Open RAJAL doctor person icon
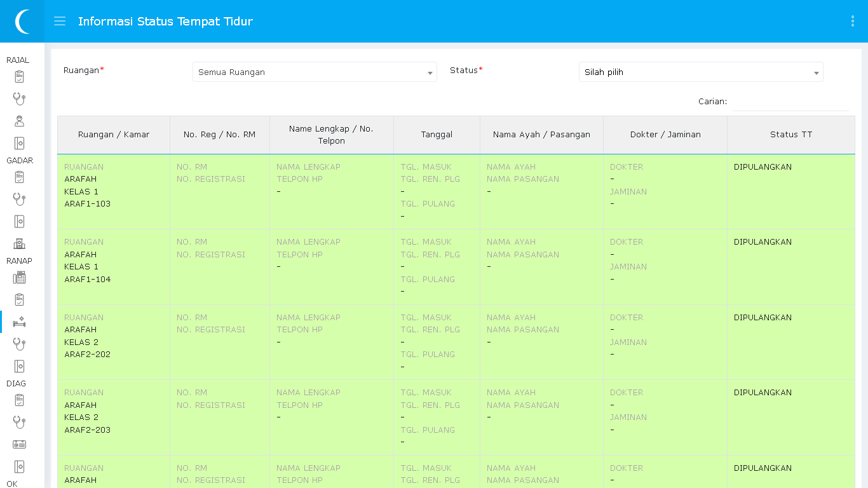 click(x=19, y=121)
